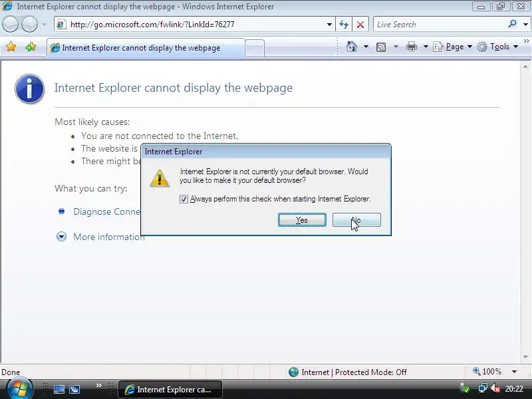This screenshot has width=532, height=399.
Task: Click the page icon in address bar
Action: [x=61, y=25]
